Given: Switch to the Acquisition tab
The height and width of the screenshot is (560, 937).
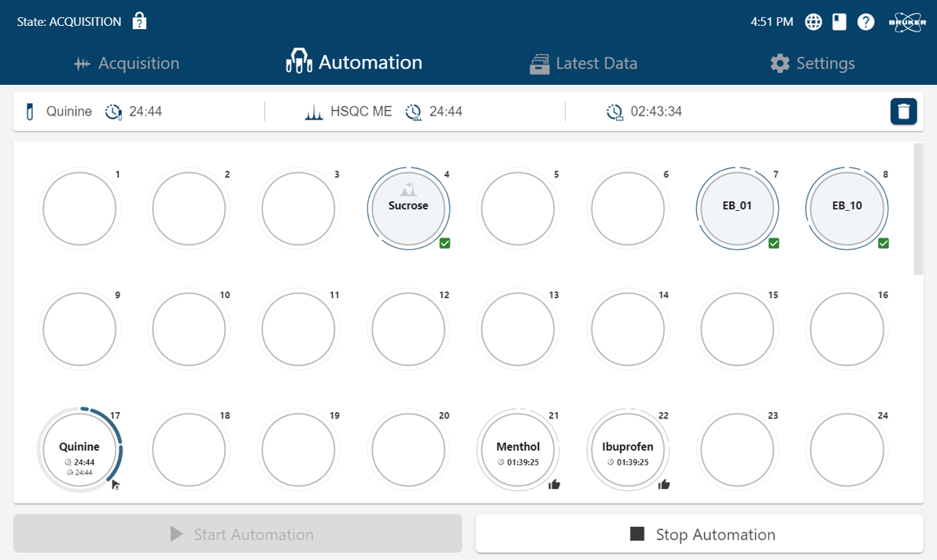Looking at the screenshot, I should tap(127, 64).
